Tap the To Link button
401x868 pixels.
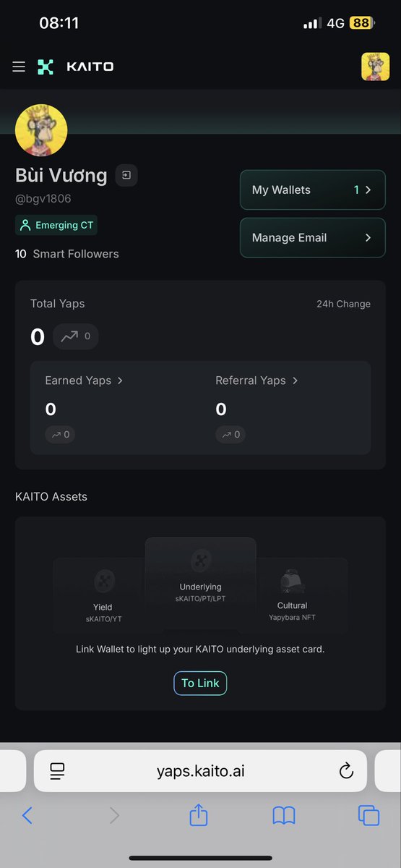[x=200, y=683]
